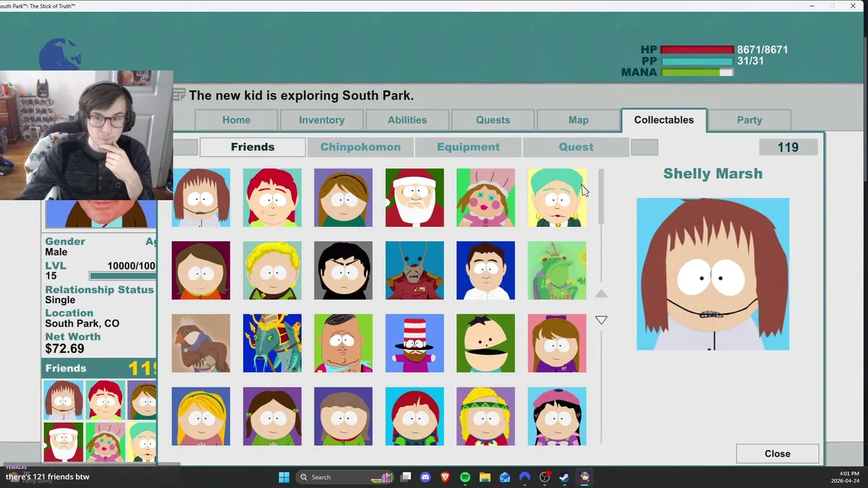Click the Relationship Status Single text
The height and width of the screenshot is (488, 868).
tap(60, 300)
